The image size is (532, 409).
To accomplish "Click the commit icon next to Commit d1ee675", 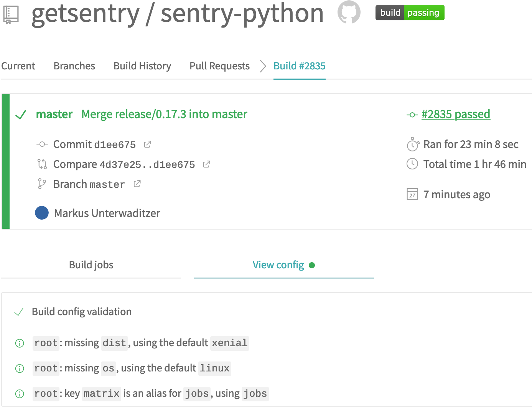I will coord(42,145).
